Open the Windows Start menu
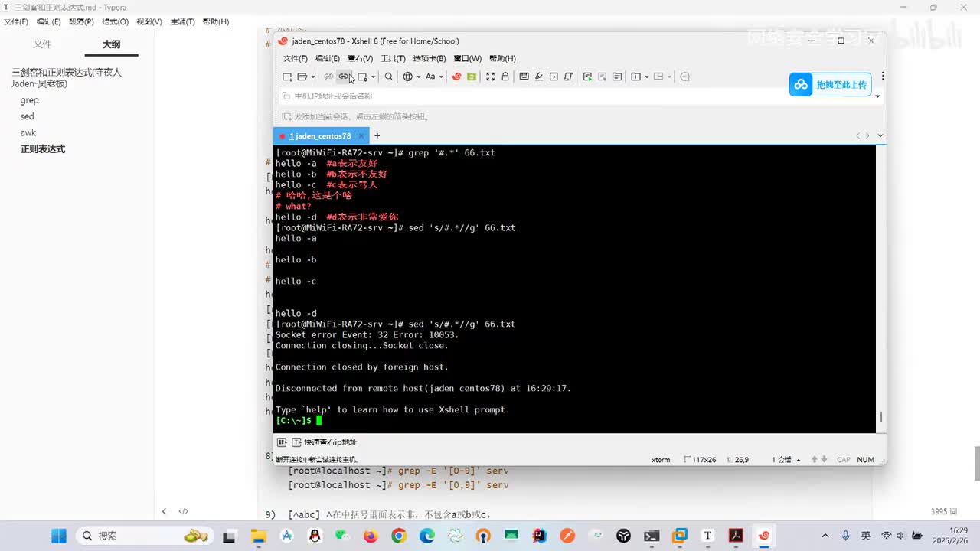Screen dimensions: 980x551 58,536
